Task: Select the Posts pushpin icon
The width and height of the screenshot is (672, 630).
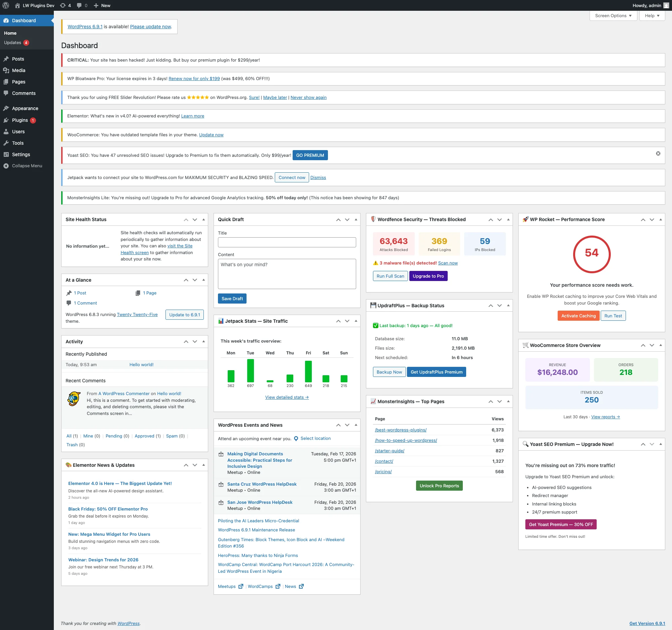Action: coord(6,59)
